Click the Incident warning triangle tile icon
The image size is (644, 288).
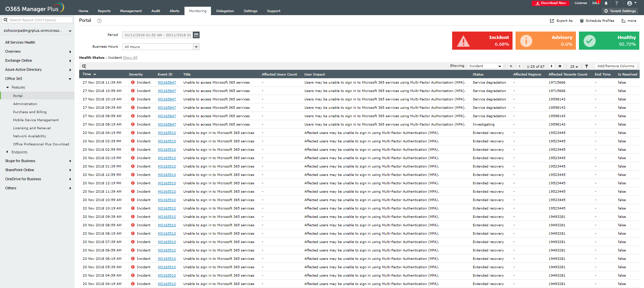point(463,41)
